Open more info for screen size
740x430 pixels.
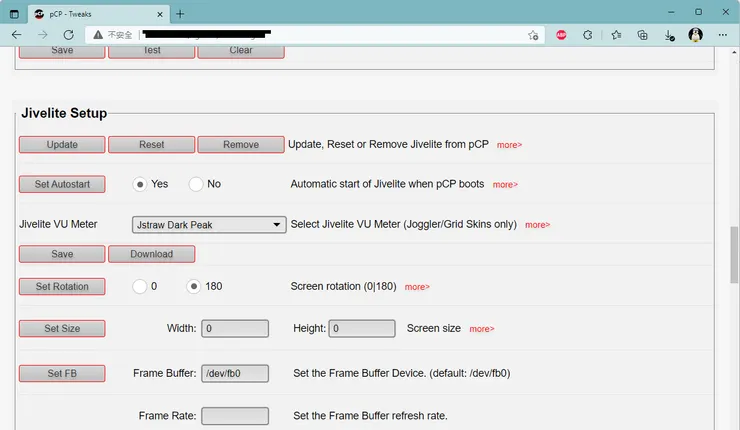point(481,329)
